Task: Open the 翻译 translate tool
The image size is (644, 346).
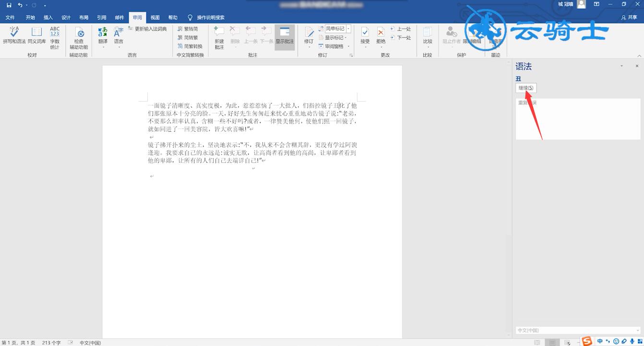Action: [103, 38]
